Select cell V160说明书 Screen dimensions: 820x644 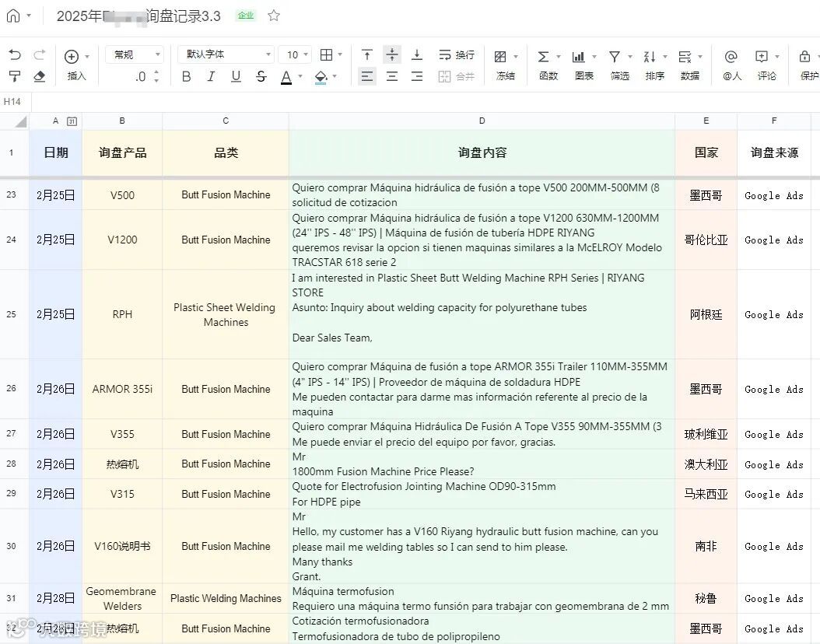(x=122, y=546)
